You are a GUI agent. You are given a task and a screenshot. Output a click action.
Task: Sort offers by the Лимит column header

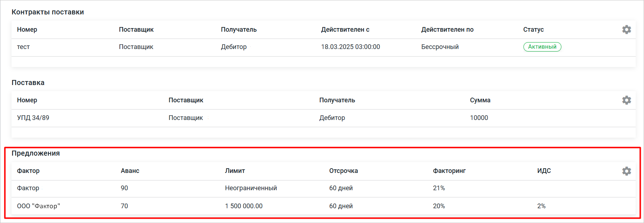(x=235, y=171)
